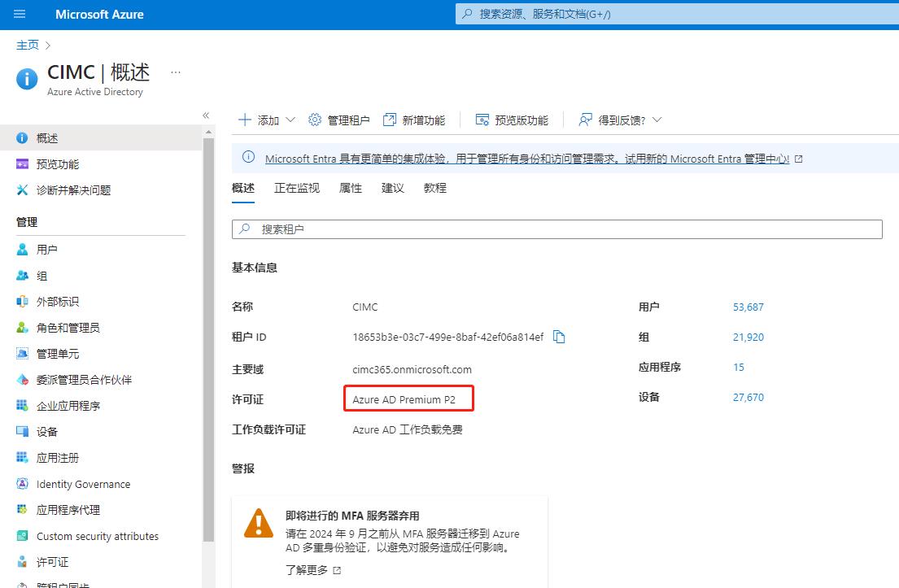Image resolution: width=899 pixels, height=588 pixels.
Task: Click the 管理单元 icon
Action: pyautogui.click(x=22, y=354)
